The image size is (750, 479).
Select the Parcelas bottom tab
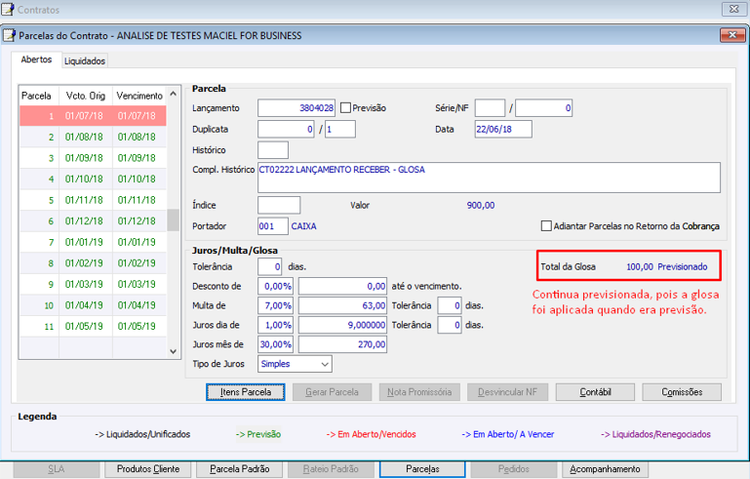click(x=422, y=469)
